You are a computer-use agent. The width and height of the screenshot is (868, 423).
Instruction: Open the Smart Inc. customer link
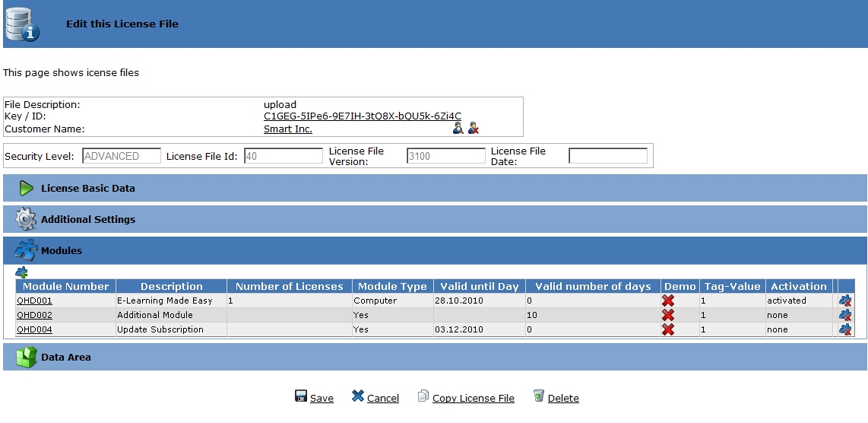(x=288, y=129)
